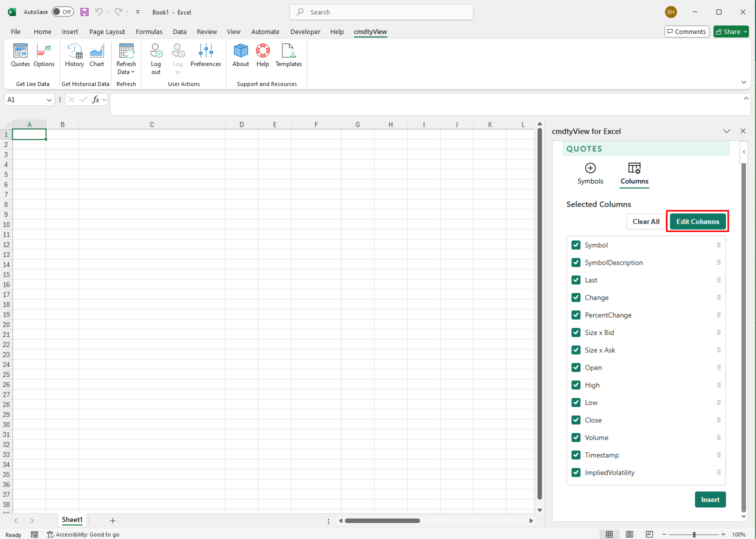Switch to Symbols in Quotes pane

[x=590, y=174]
